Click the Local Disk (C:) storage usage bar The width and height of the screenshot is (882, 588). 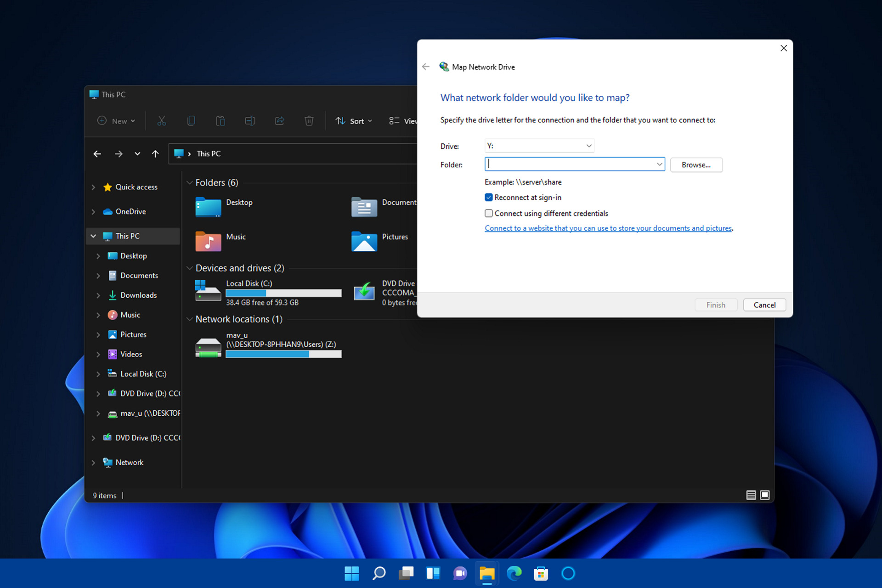(x=283, y=293)
